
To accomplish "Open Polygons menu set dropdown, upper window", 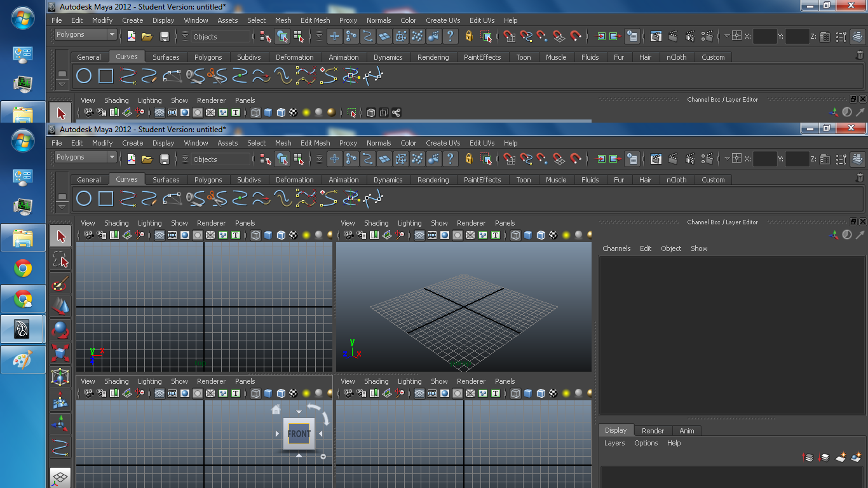I will (x=85, y=34).
